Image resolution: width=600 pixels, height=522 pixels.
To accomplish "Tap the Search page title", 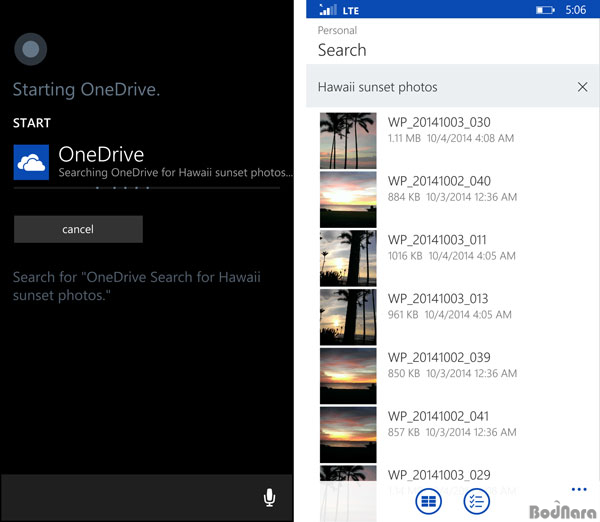I will pyautogui.click(x=342, y=50).
